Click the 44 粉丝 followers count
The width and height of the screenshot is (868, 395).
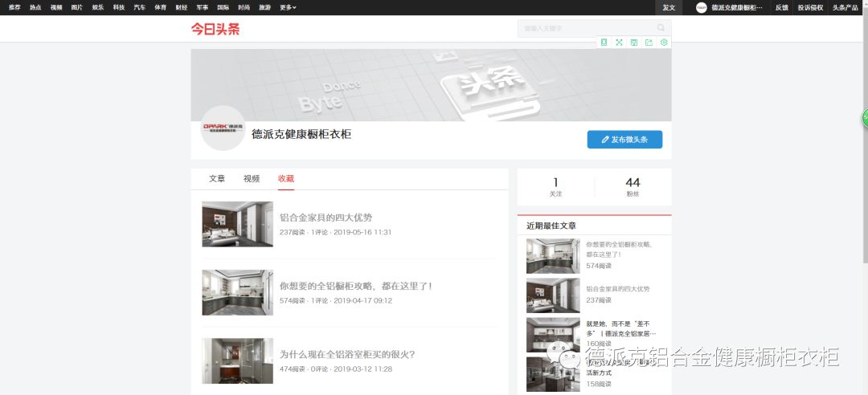(633, 187)
